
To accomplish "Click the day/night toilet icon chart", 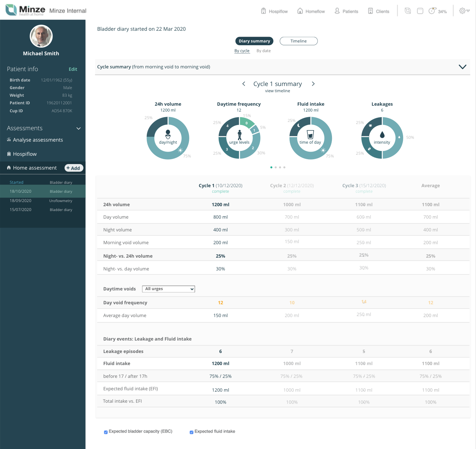I will point(168,138).
